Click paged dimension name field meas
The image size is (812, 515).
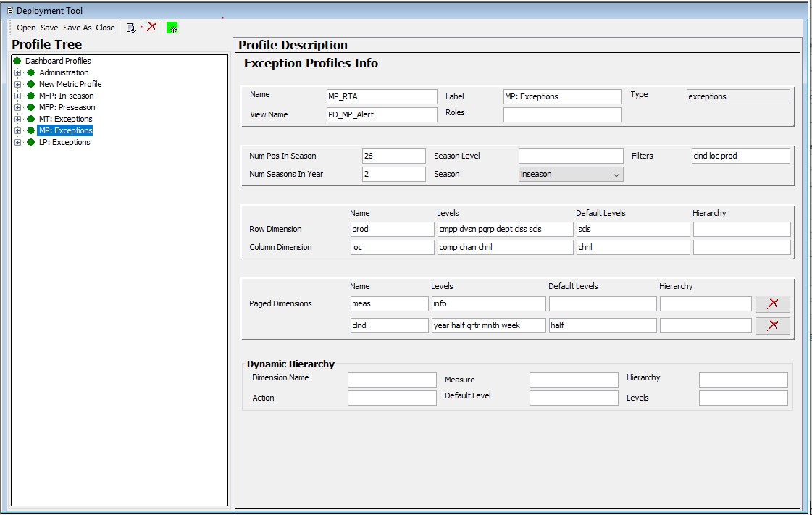click(390, 303)
